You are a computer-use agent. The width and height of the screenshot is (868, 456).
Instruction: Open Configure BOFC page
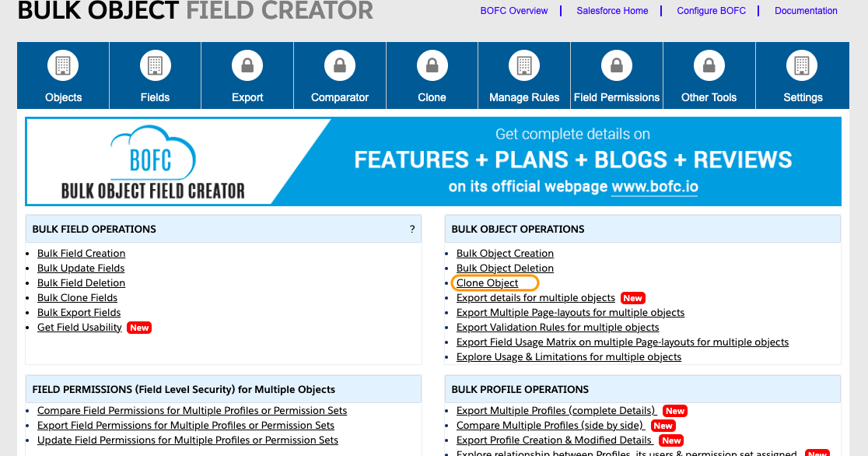click(x=710, y=11)
